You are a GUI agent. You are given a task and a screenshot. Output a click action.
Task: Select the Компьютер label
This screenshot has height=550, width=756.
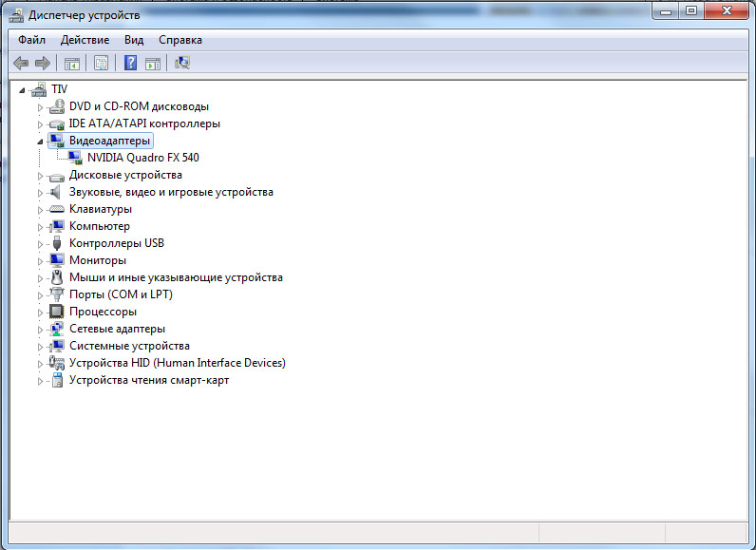click(x=100, y=226)
